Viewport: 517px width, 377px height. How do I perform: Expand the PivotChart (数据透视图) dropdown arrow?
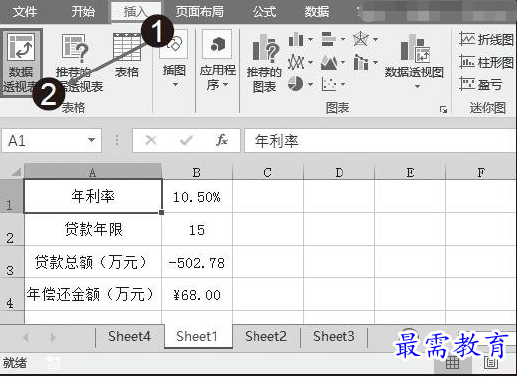click(417, 87)
